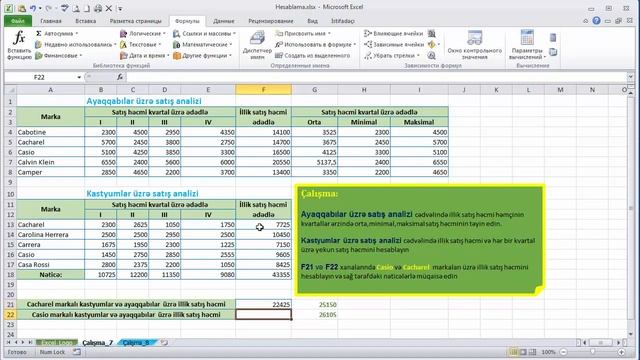Open the Файл (File) tab

[x=18, y=21]
